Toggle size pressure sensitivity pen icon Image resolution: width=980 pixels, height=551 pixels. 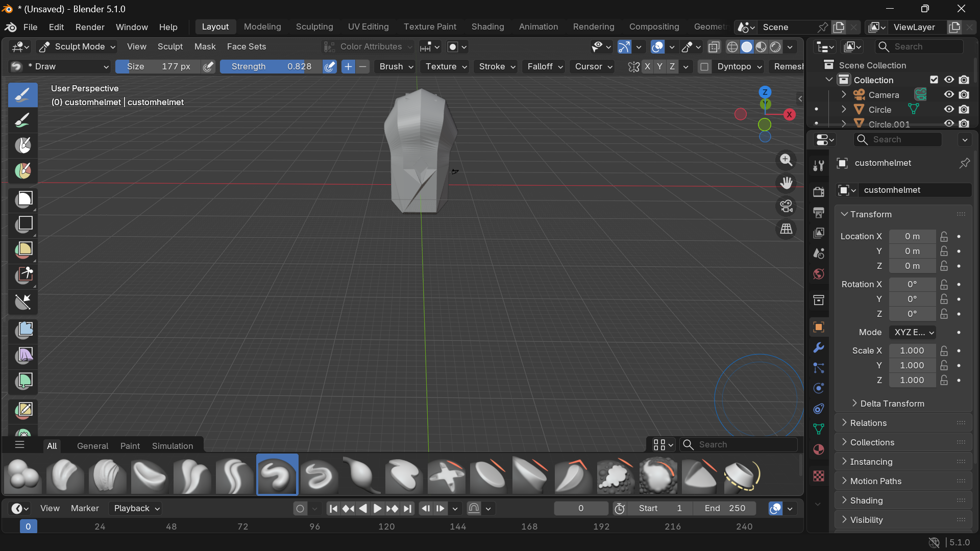click(x=208, y=67)
